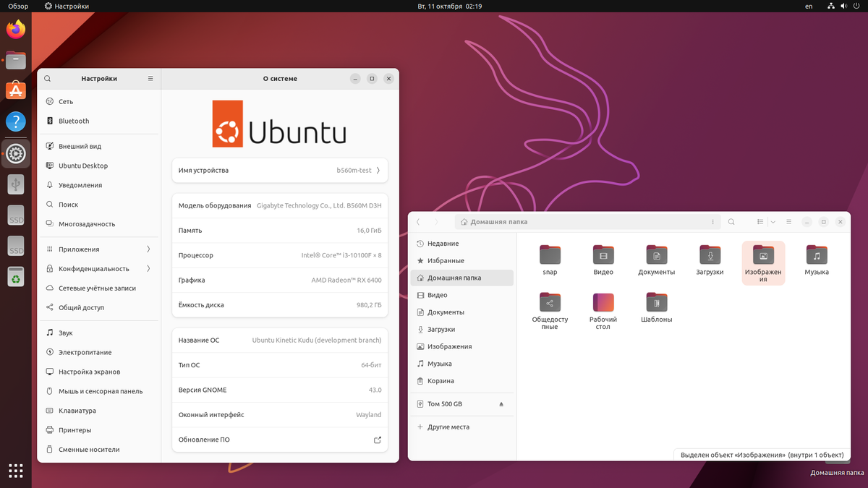Screen dimensions: 868x488
Task: Open Поиск settings panel
Action: coord(99,205)
